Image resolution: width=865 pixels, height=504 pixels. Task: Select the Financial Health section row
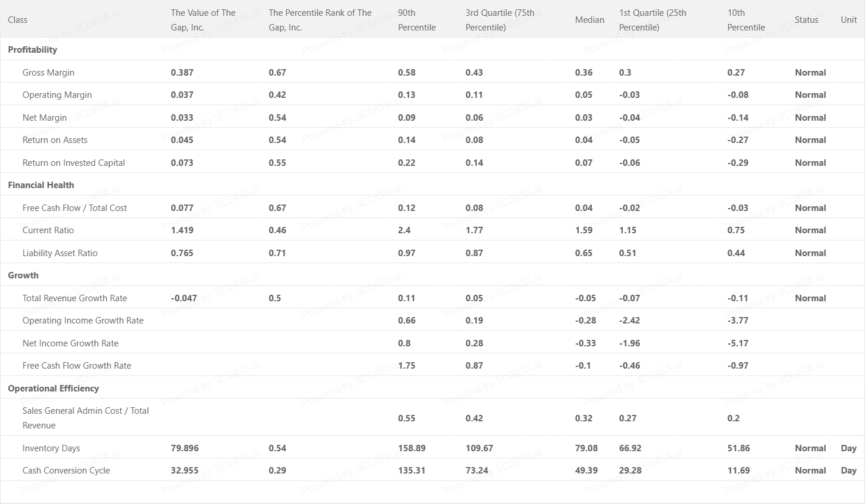41,185
